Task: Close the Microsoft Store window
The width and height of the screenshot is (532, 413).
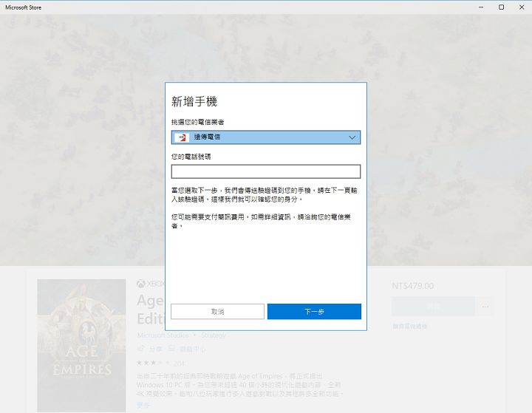Action: coord(522,7)
